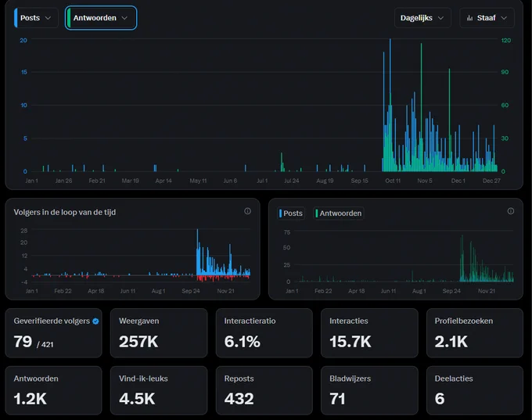Click the tallest blue bar in the followers chart

pos(197,252)
